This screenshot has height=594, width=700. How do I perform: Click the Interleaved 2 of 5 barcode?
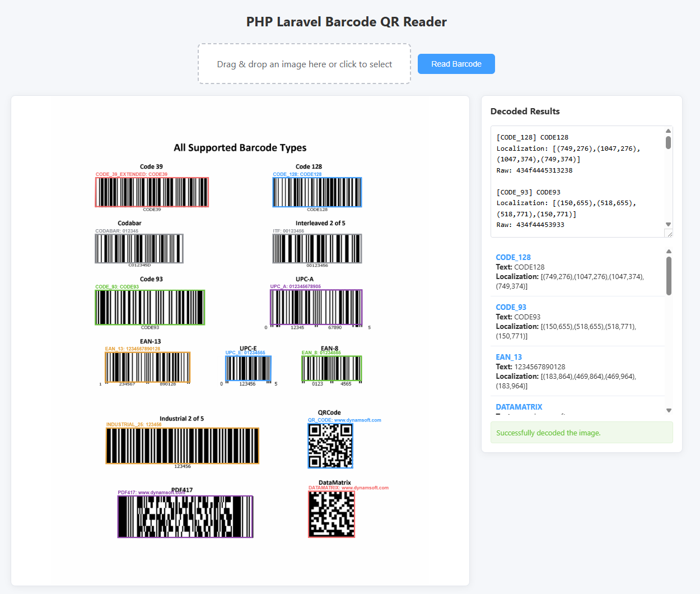tap(317, 248)
